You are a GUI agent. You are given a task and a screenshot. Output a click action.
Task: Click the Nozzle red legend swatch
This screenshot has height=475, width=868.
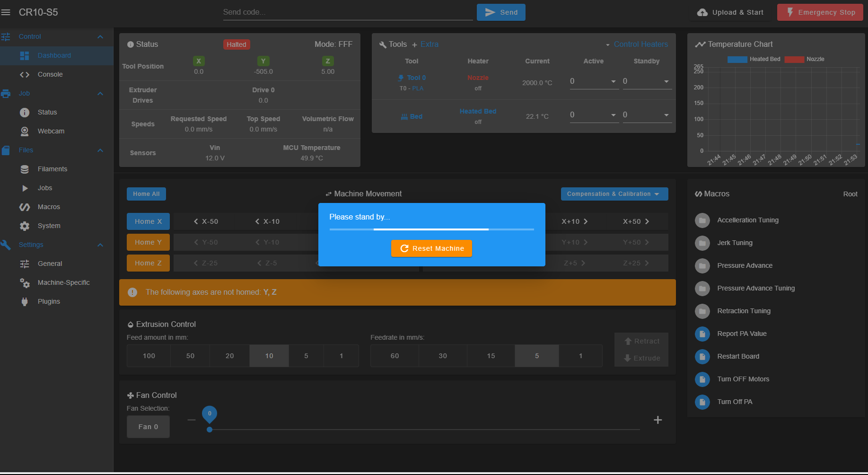[794, 59]
